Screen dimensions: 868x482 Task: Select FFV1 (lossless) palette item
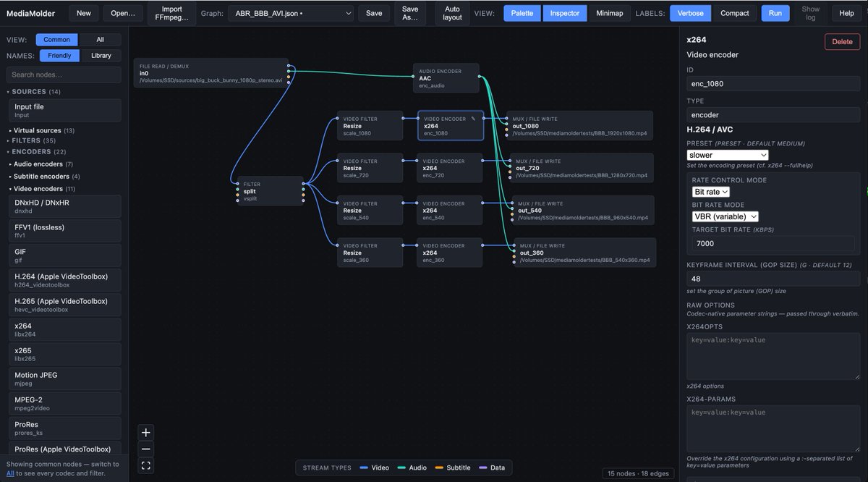(65, 231)
